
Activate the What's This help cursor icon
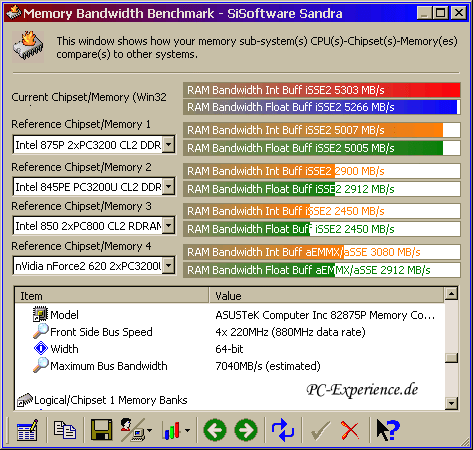388,430
